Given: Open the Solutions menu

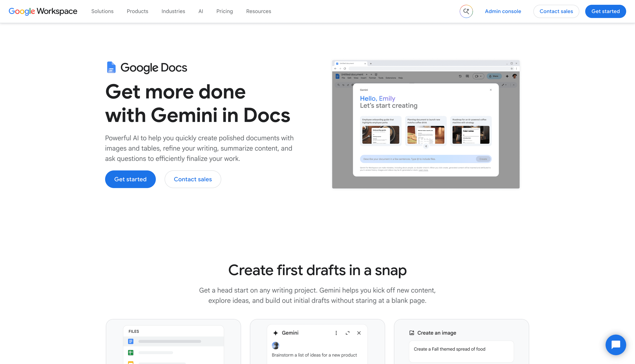Looking at the screenshot, I should click(102, 11).
